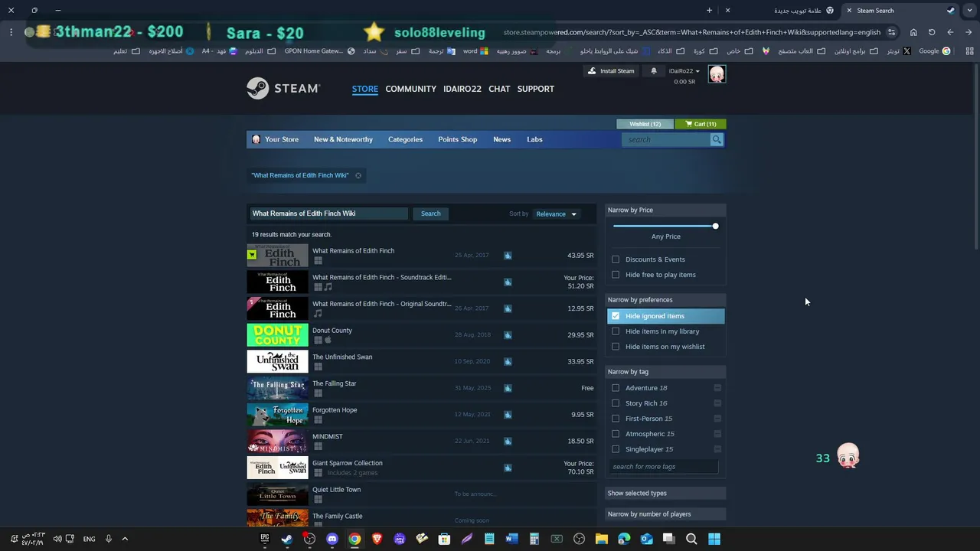Click the magnifier icon in store search

[x=716, y=139]
